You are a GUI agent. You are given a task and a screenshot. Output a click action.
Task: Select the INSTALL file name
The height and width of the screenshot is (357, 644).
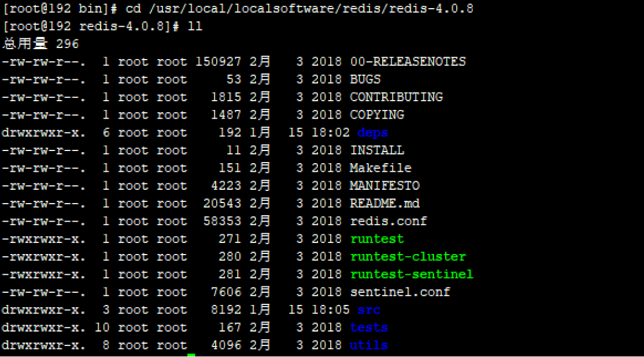(x=377, y=150)
